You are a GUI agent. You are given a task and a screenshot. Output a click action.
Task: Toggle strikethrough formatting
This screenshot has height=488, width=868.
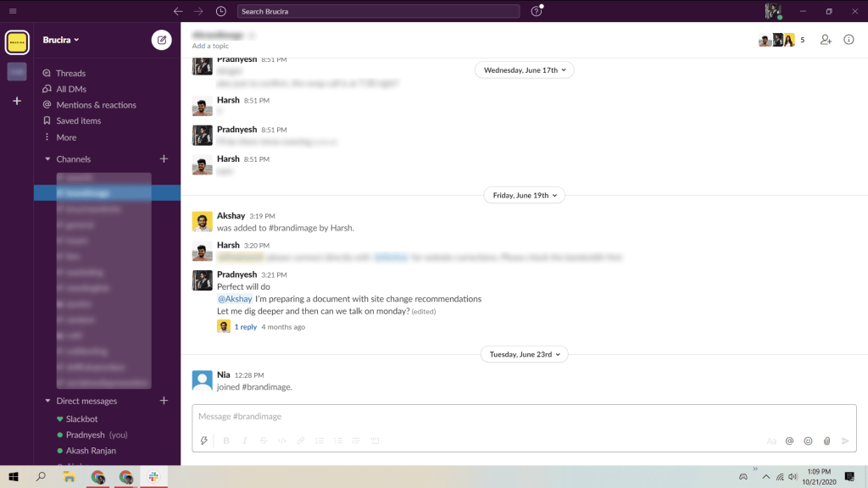264,441
